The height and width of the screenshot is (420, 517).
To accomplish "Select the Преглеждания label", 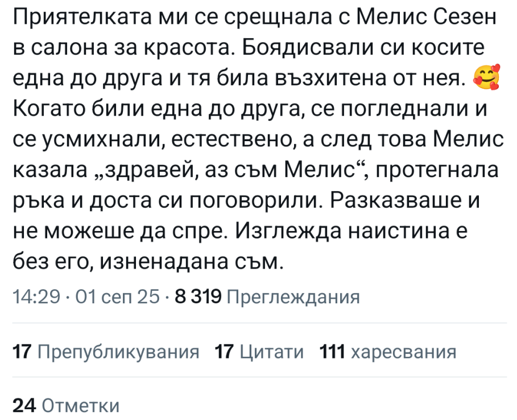I will (x=293, y=297).
